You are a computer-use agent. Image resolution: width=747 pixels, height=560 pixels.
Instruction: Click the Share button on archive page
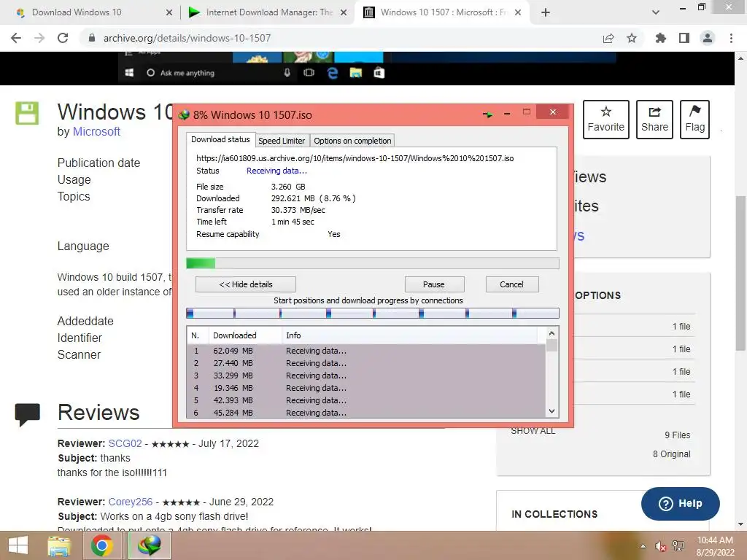tap(654, 120)
